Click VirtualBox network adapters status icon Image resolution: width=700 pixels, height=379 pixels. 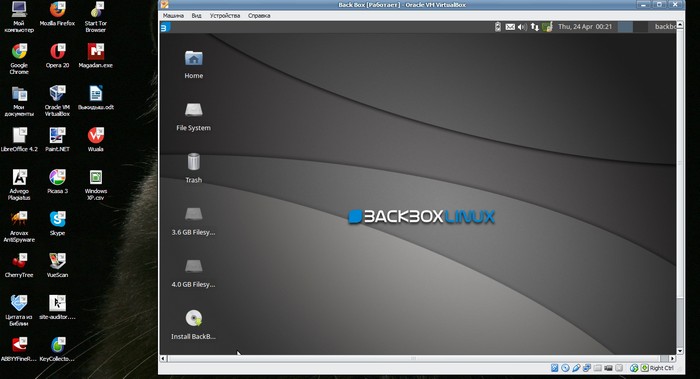click(x=587, y=368)
